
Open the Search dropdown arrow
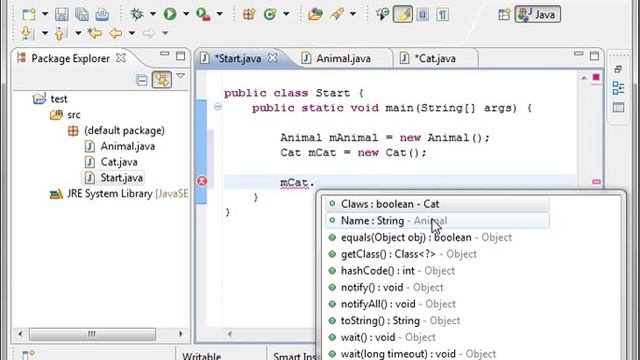click(353, 14)
